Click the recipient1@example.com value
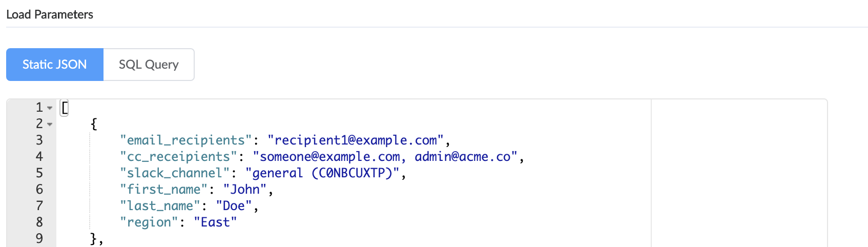 point(356,140)
